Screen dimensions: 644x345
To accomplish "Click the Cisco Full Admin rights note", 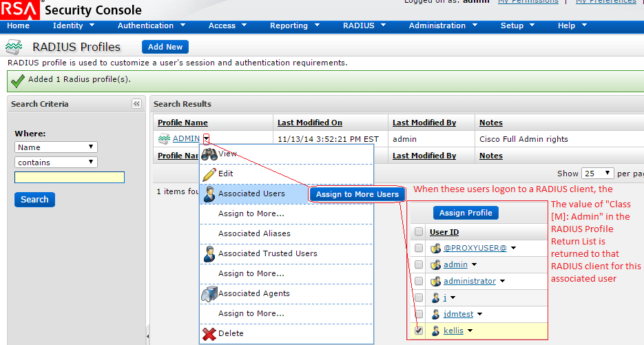I will (x=523, y=139).
